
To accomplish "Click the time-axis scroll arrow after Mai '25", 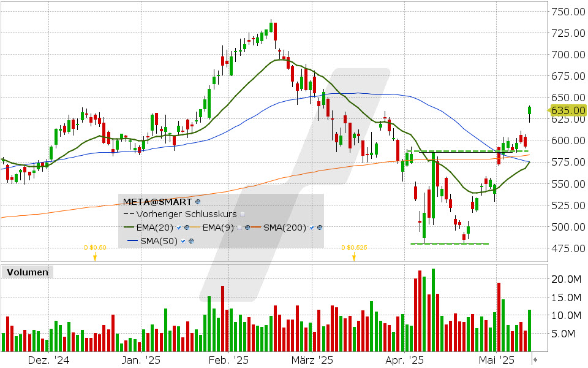I will click(535, 360).
